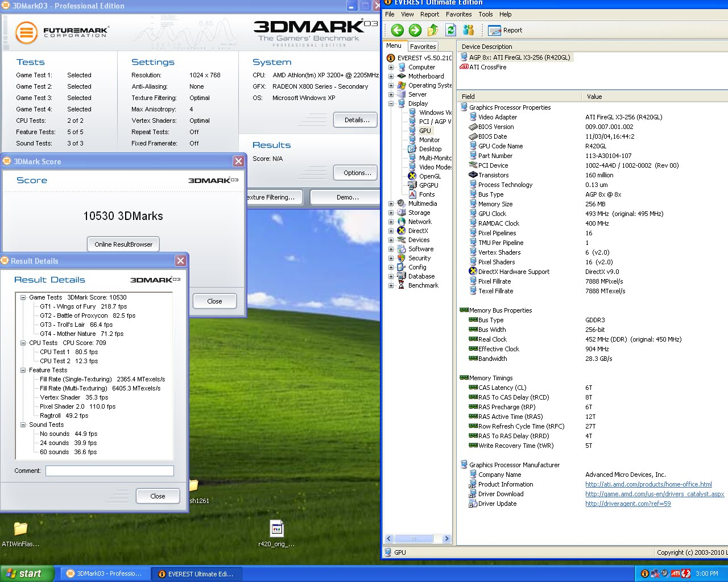Open the Favorites menu in EVEREST
Image resolution: width=728 pixels, height=582 pixels.
(458, 14)
